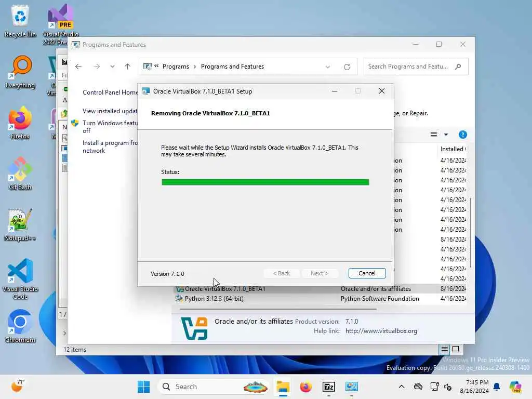532x399 pixels.
Task: Open the weather widget showing 71°
Action: pyautogui.click(x=18, y=386)
